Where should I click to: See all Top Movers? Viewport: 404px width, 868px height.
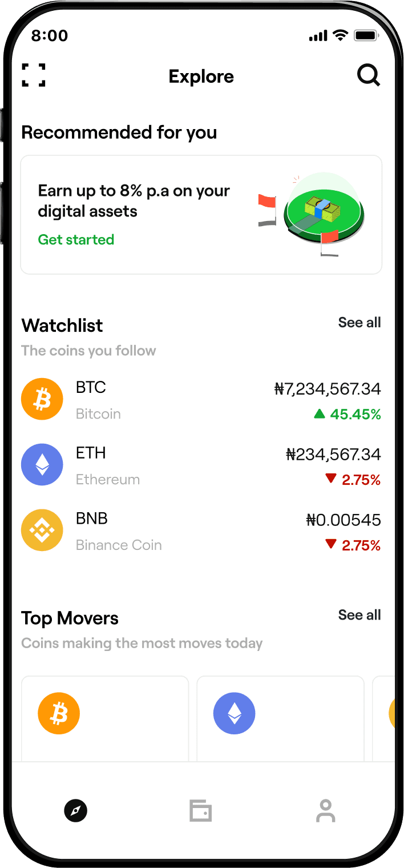[359, 615]
